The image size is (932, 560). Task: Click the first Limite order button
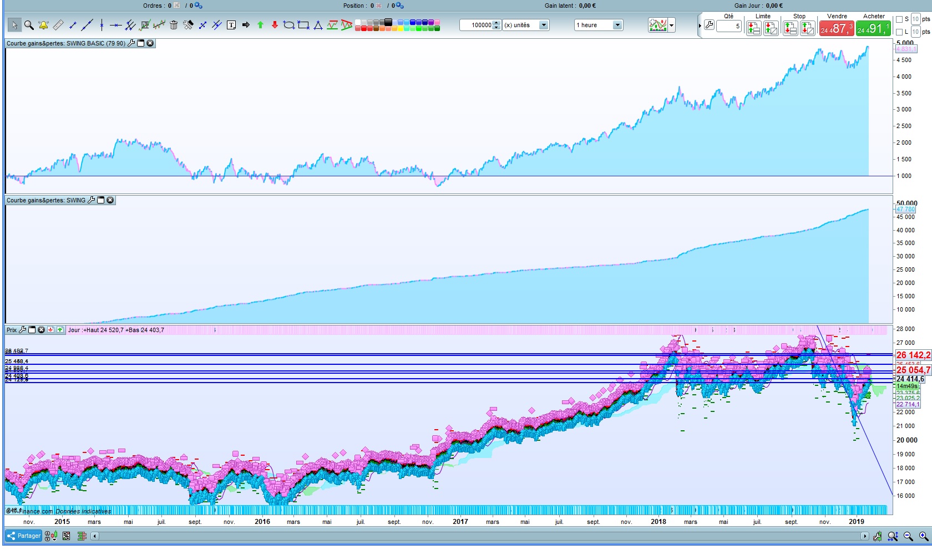coord(753,28)
